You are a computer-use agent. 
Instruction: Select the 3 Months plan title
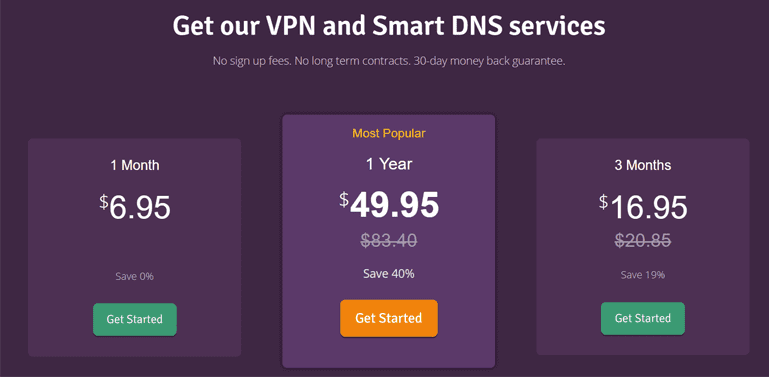tap(642, 165)
